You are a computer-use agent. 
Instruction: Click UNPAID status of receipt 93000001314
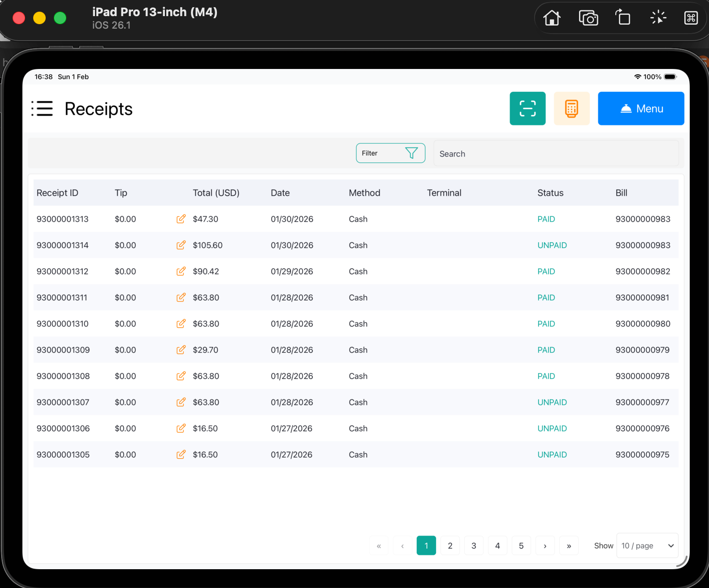click(552, 245)
